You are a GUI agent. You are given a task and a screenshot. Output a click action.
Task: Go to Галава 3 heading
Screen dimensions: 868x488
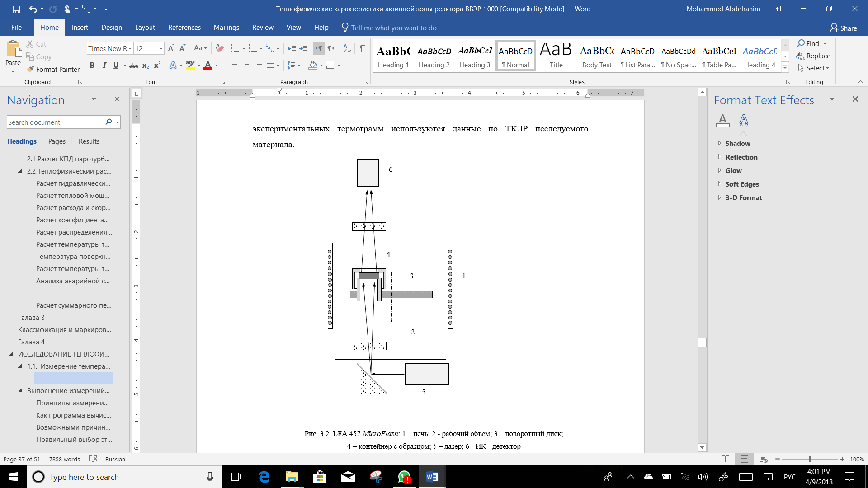tap(31, 318)
